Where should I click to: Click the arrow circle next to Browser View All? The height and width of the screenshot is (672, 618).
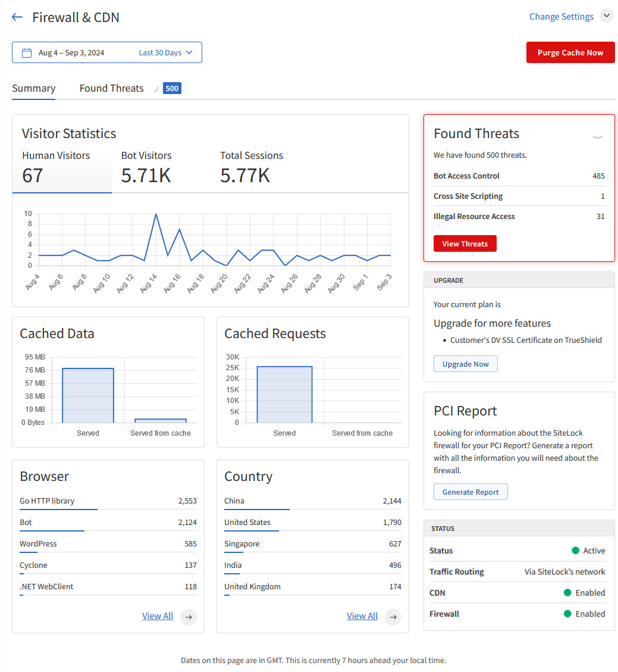(189, 617)
